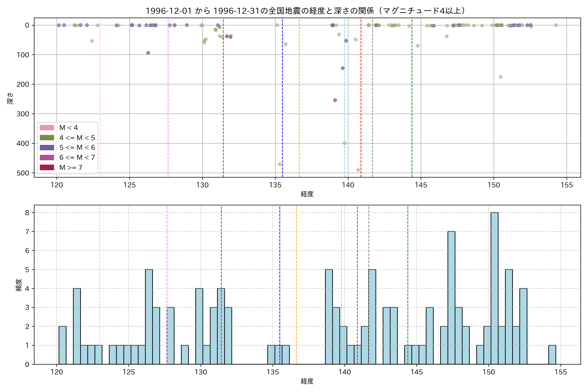Screen dimensions: 588x392
Task: Click the pink M < 4 legend swatch
Action: pos(47,128)
